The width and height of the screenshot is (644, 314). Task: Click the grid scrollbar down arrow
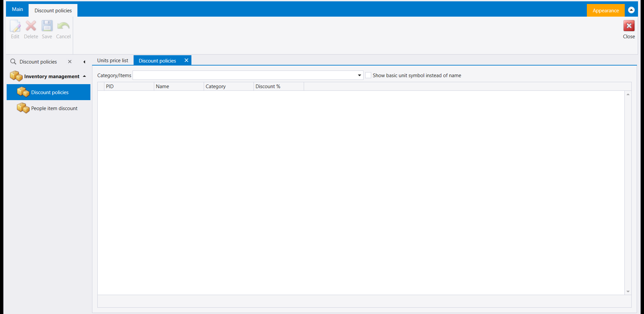point(628,291)
